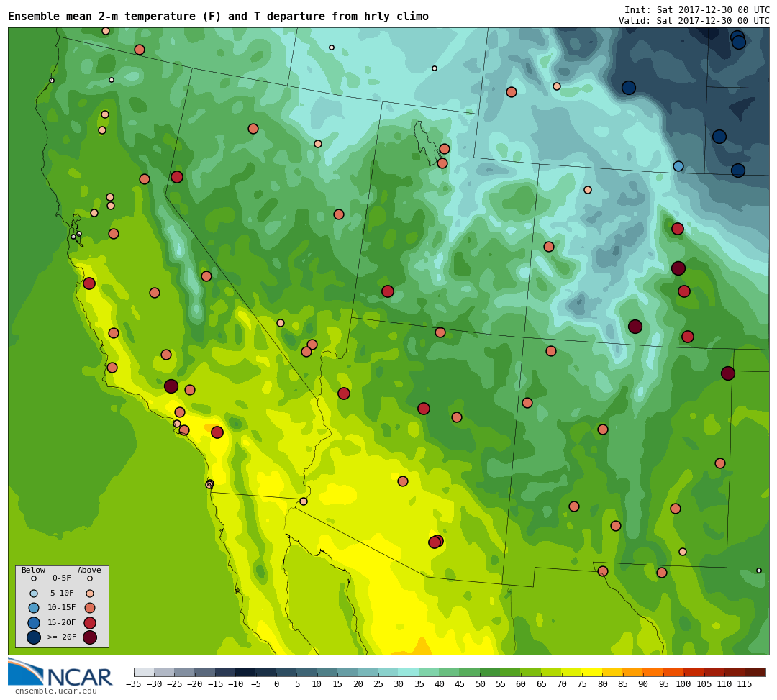Click the 'Above' legend heading
The image size is (777, 700).
click(89, 570)
